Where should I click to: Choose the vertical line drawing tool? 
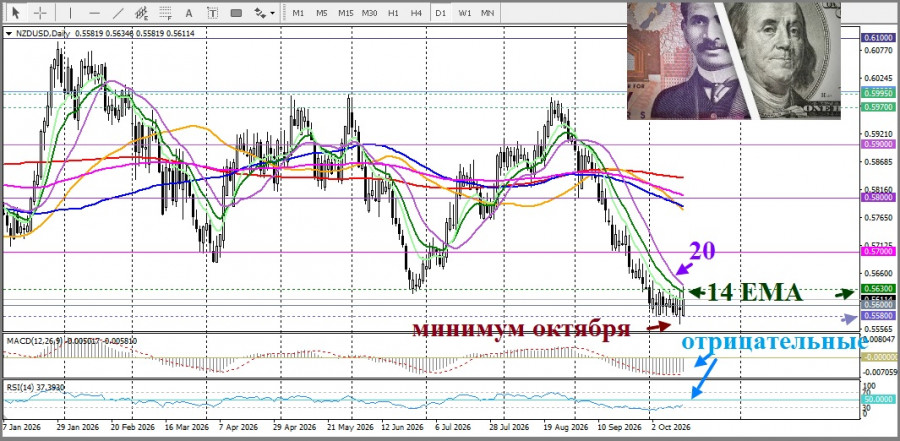click(x=71, y=12)
